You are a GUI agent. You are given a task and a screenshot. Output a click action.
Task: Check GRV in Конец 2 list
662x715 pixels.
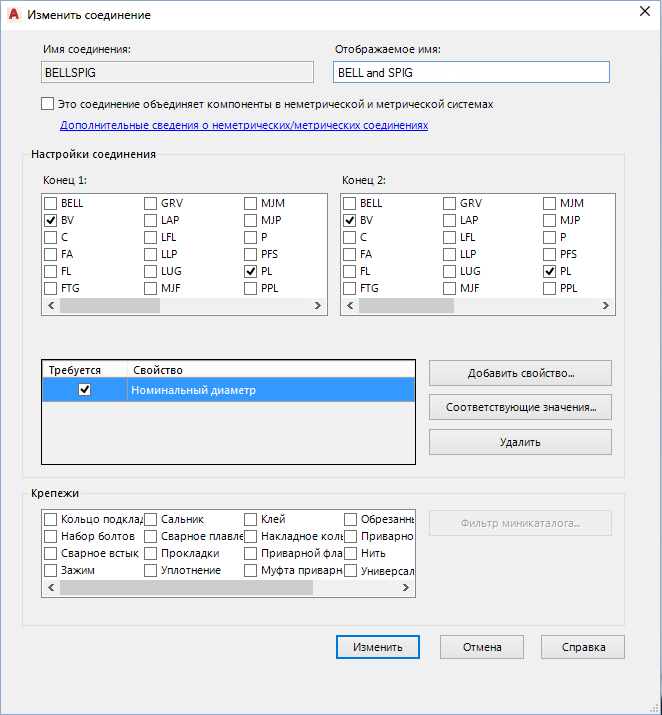point(450,203)
